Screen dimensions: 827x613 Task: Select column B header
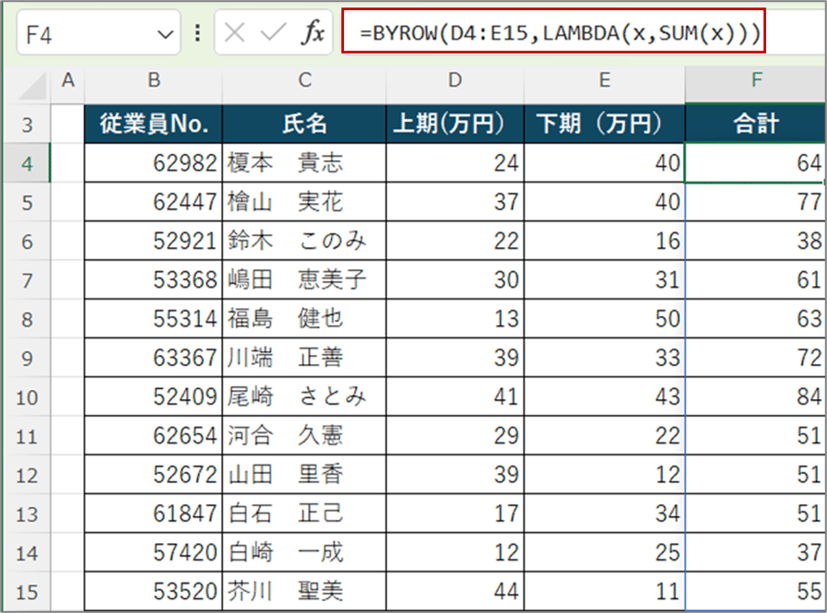pyautogui.click(x=153, y=80)
